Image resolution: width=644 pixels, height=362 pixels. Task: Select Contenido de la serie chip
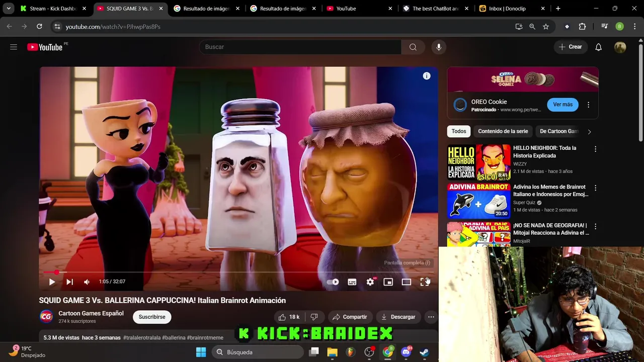[x=503, y=131]
